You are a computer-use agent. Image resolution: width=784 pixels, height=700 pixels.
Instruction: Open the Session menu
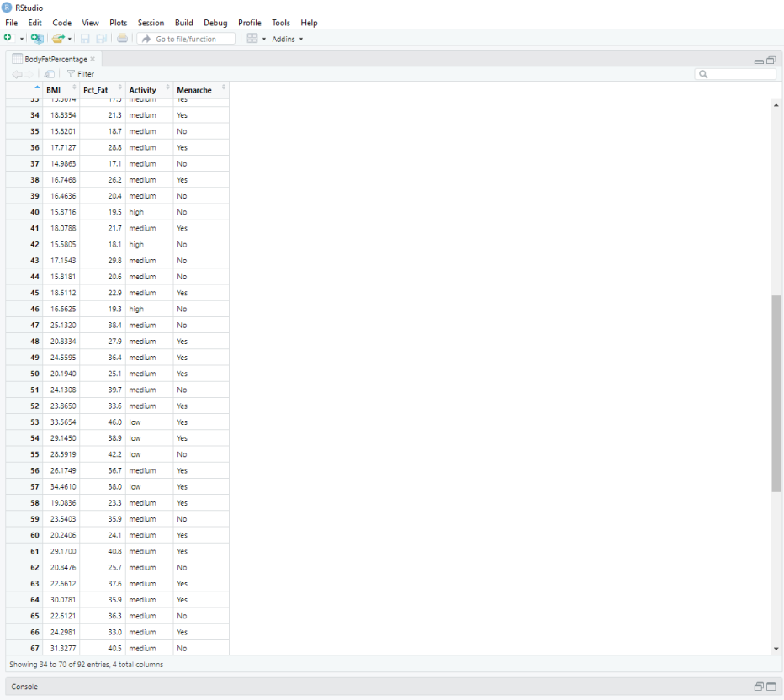click(x=151, y=23)
